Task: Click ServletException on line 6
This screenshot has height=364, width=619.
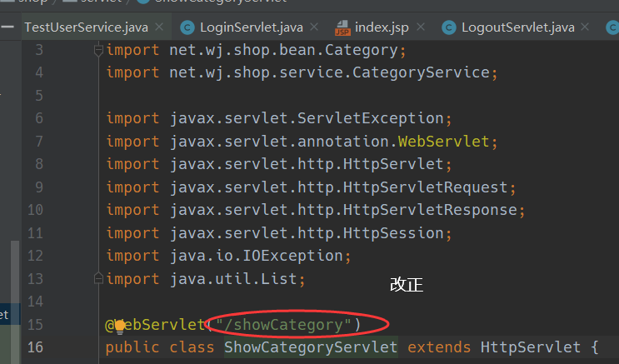Action: tap(370, 118)
